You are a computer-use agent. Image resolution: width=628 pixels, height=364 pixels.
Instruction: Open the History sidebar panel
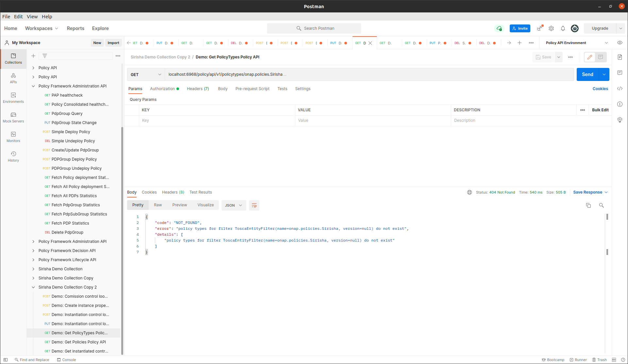[x=13, y=157]
